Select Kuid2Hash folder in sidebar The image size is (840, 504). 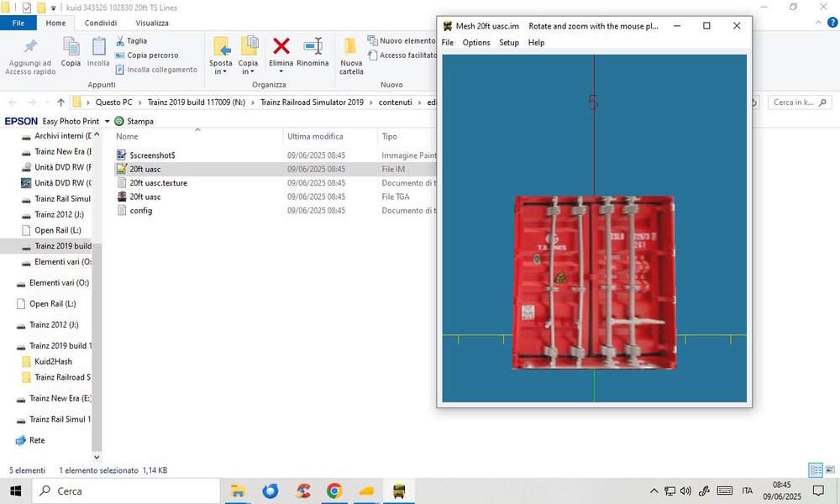click(47, 361)
